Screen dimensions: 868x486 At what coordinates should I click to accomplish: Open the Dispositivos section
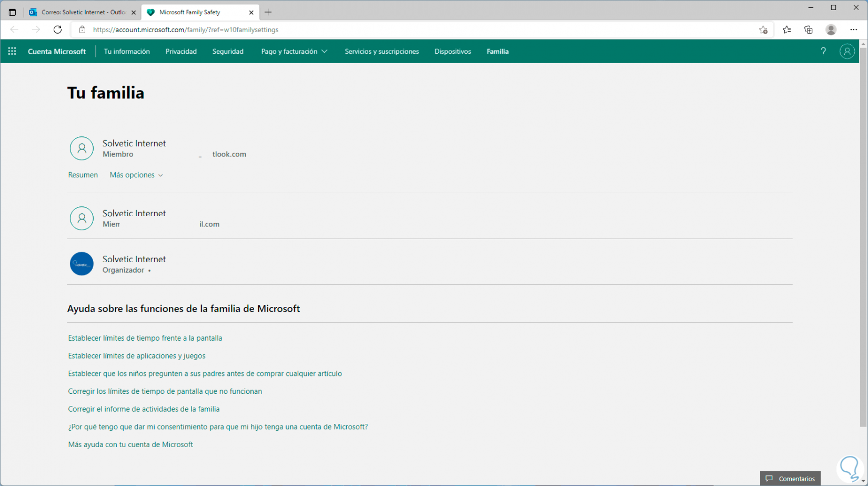(x=453, y=51)
